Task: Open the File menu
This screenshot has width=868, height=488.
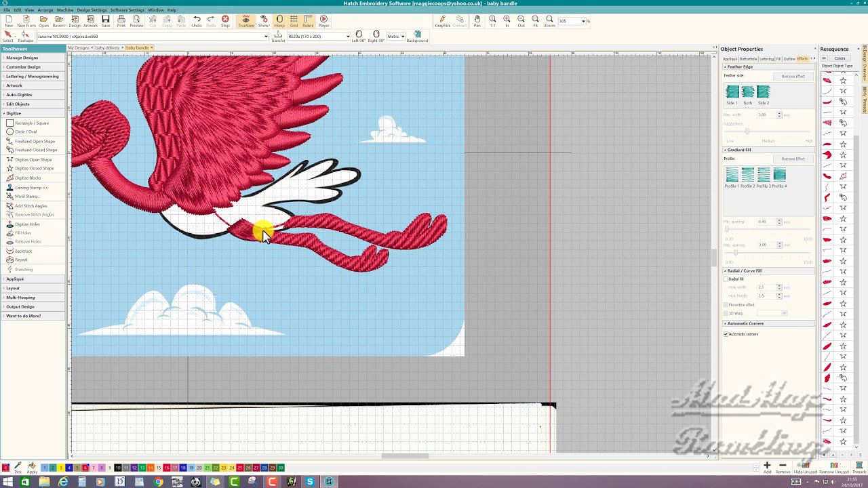Action: click(7, 10)
